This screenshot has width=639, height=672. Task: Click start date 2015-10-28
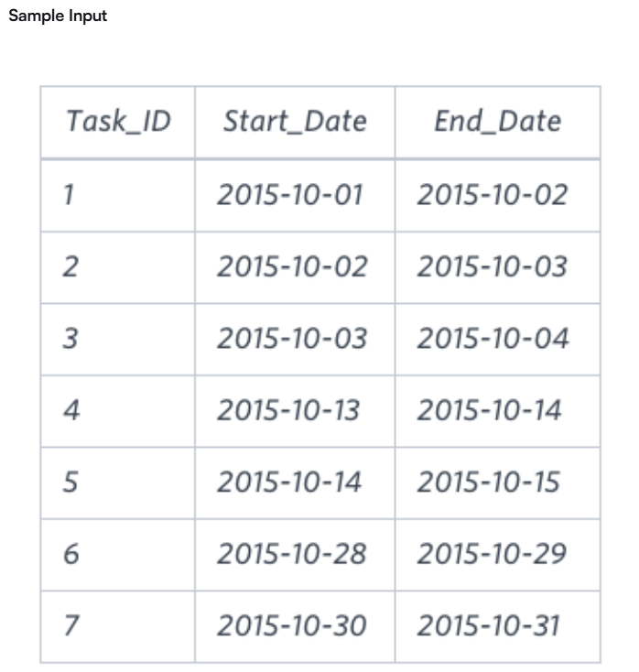292,554
